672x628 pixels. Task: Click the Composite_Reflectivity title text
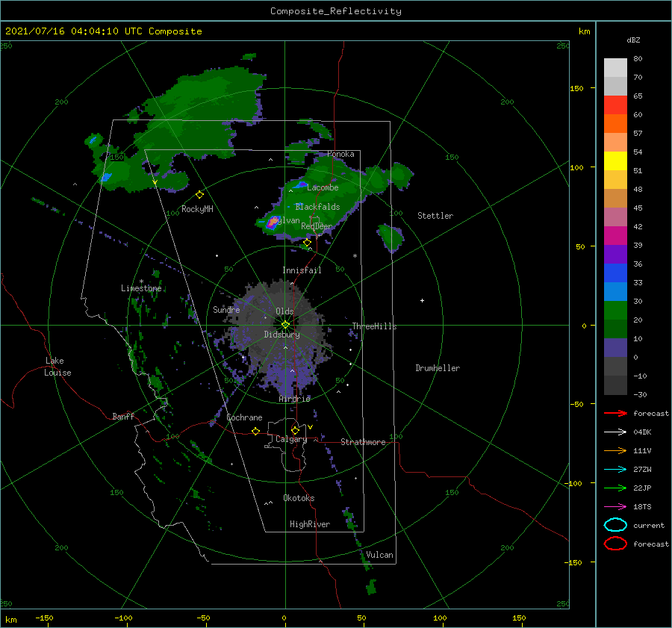(x=336, y=11)
